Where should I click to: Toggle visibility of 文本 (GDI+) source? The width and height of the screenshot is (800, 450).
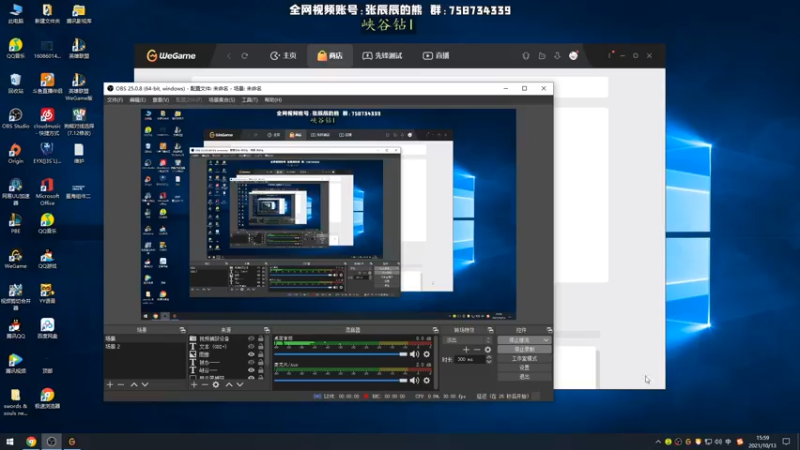251,346
